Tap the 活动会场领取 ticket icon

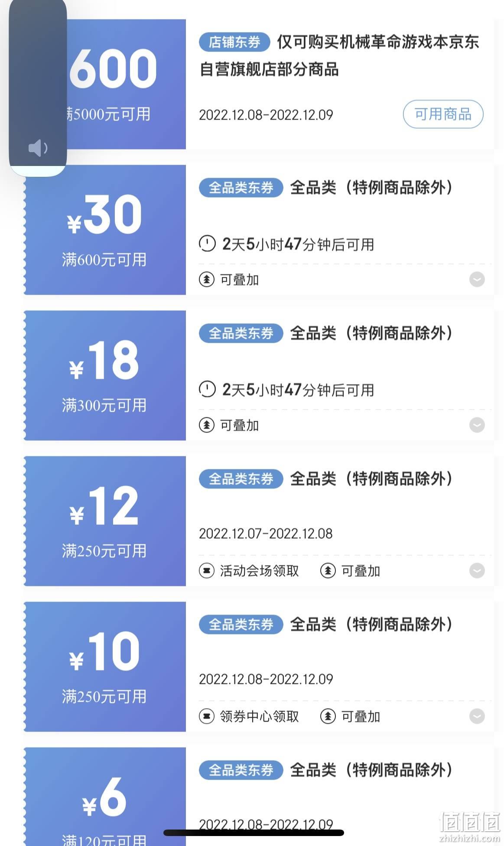point(206,571)
